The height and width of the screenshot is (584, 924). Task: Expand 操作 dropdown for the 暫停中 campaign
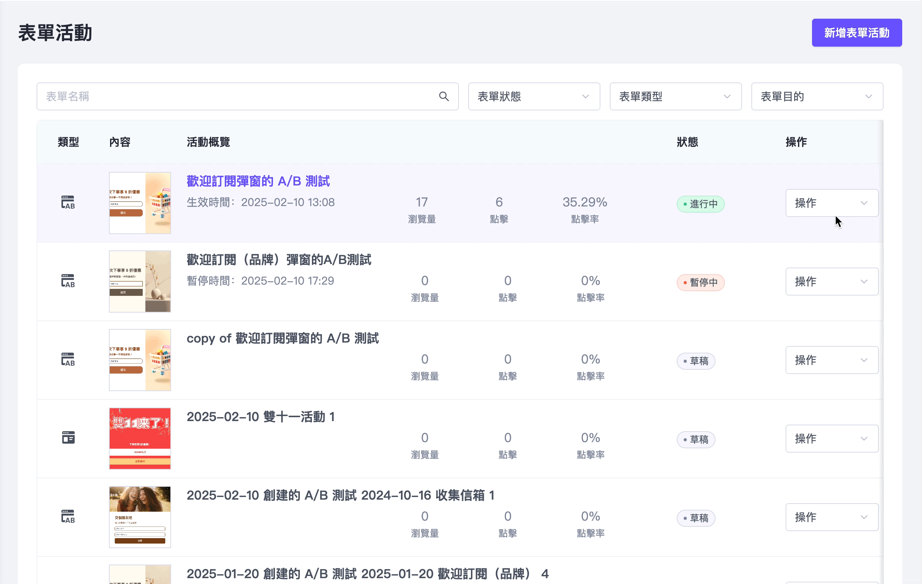coord(831,282)
